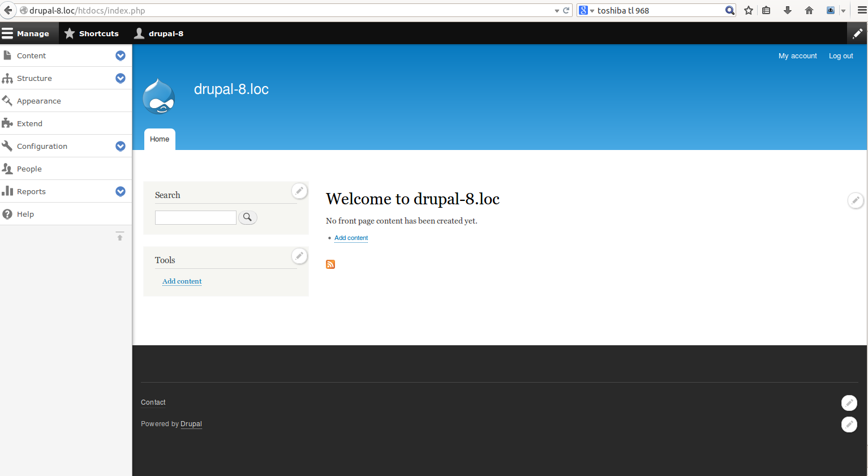The width and height of the screenshot is (868, 476).
Task: Click inside the search input field
Action: tap(195, 217)
